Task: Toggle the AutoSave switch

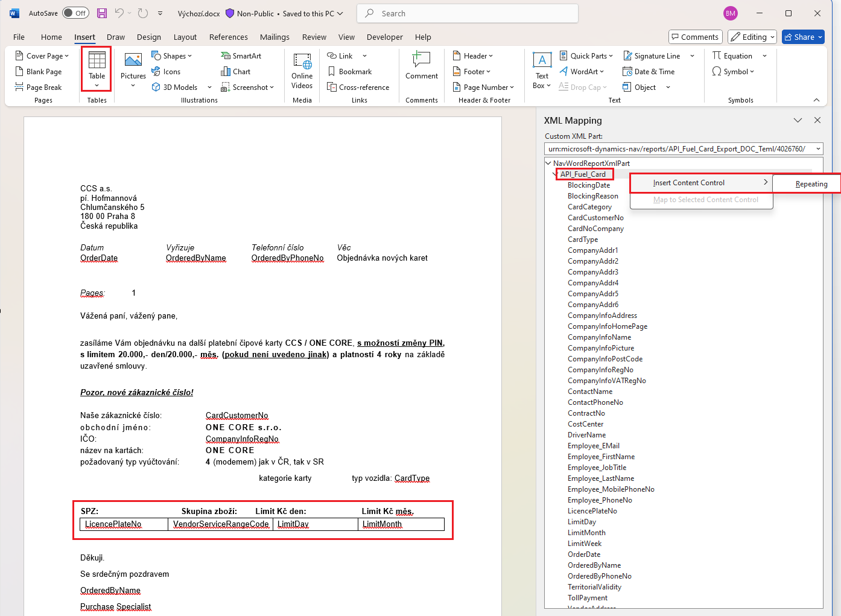Action: 76,13
